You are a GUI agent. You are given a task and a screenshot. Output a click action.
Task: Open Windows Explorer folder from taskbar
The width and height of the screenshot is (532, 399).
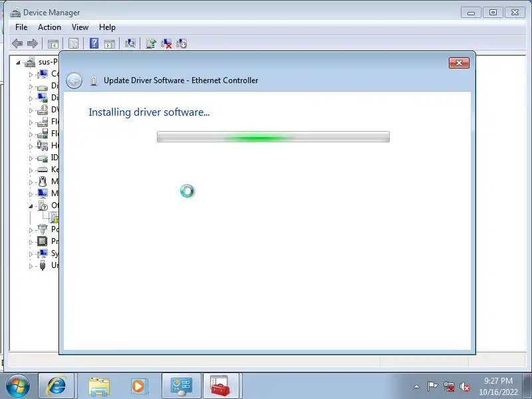[98, 386]
